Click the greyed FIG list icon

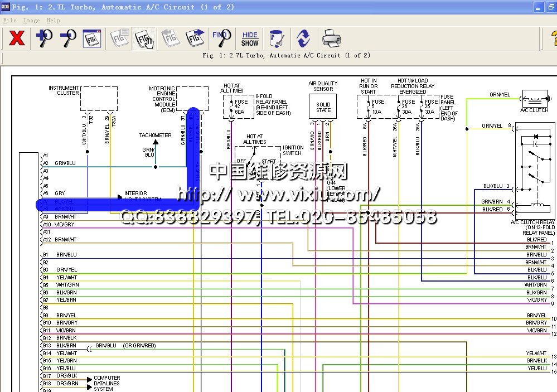click(119, 38)
